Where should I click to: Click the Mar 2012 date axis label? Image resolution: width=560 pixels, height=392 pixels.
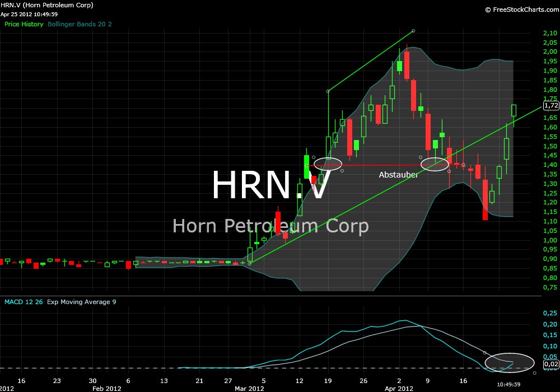click(x=249, y=389)
